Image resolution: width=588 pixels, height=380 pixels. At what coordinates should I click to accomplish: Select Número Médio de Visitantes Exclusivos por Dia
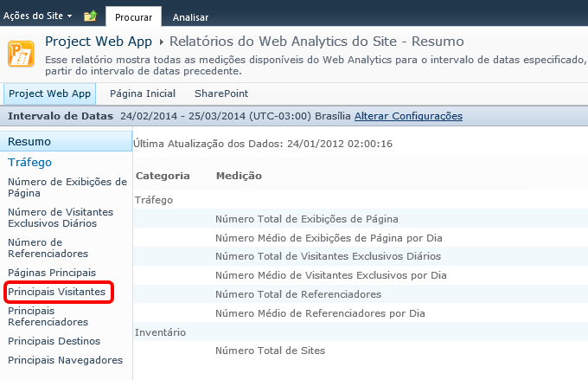pyautogui.click(x=361, y=275)
